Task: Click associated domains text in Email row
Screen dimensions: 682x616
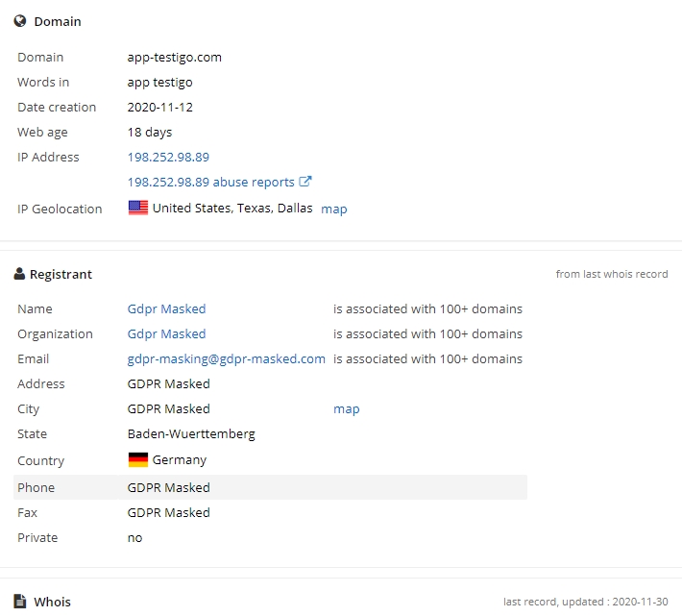Action: 428,358
